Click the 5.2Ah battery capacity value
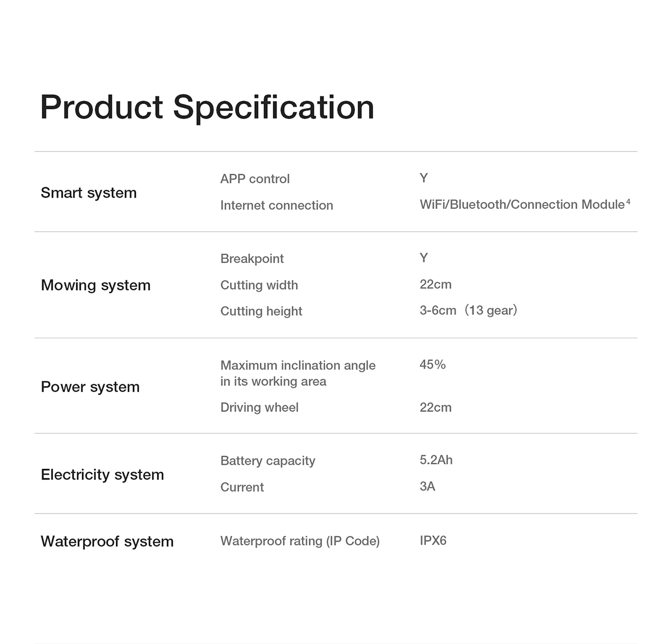This screenshot has height=644, width=672. click(x=436, y=460)
